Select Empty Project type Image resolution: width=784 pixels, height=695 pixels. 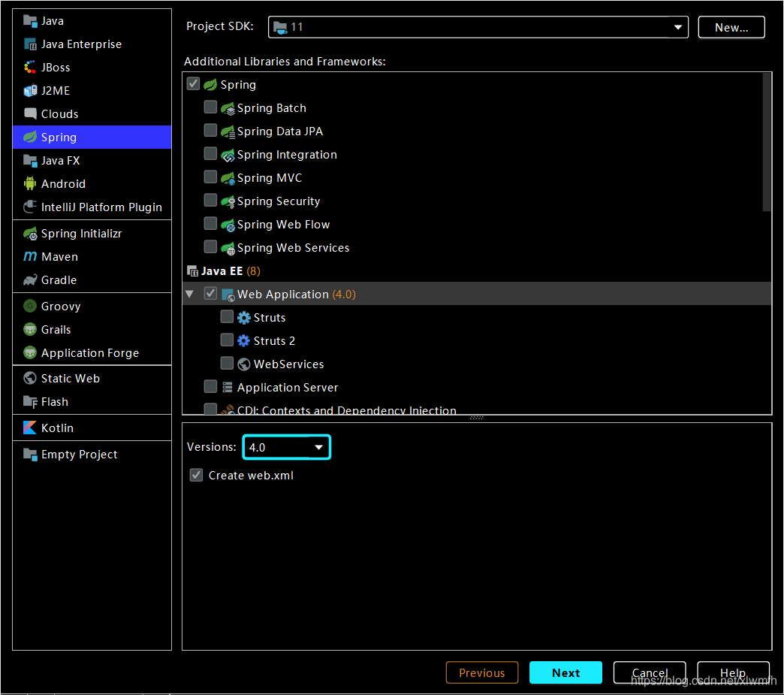point(92,455)
